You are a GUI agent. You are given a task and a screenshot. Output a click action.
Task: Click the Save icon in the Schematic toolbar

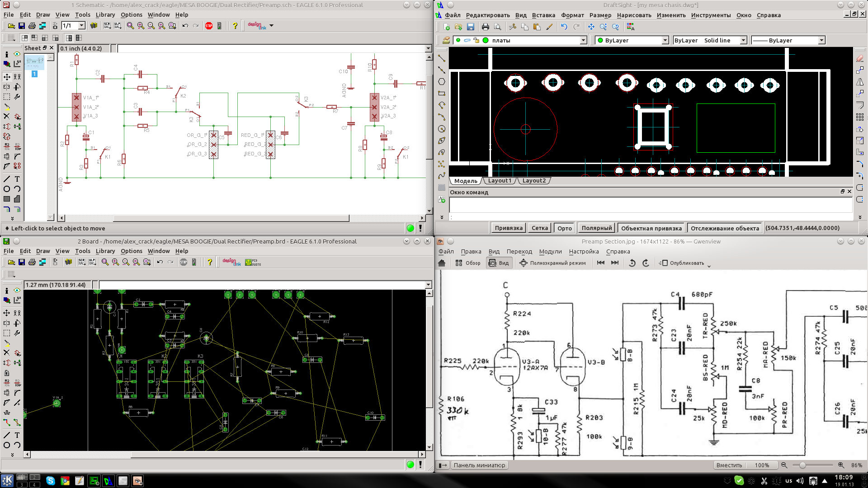21,26
